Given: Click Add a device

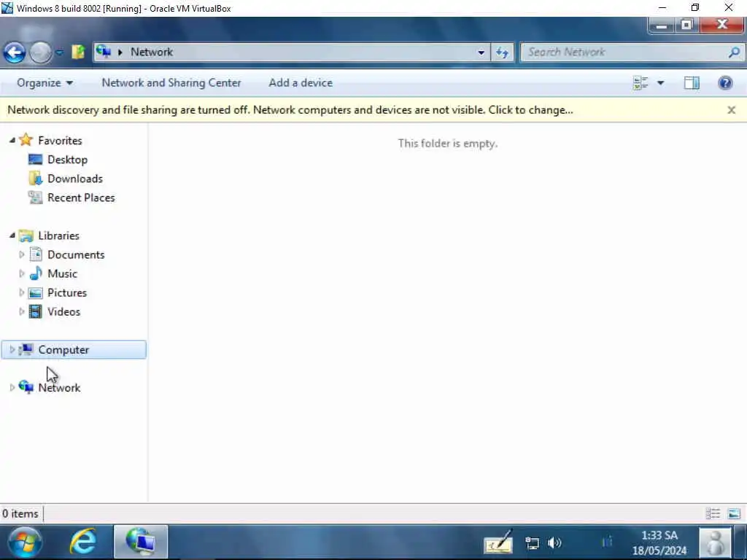Looking at the screenshot, I should 301,83.
